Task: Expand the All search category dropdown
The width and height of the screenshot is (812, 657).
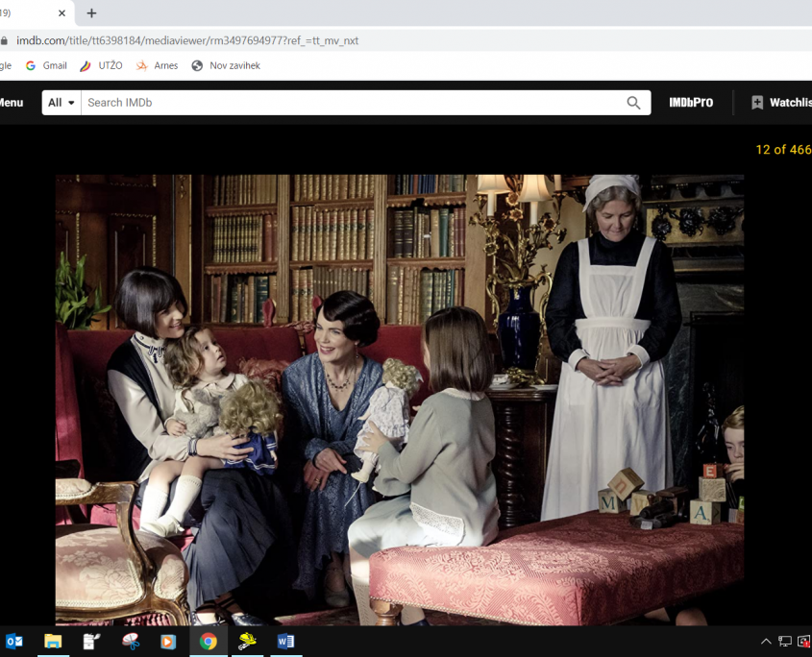Action: [x=62, y=103]
